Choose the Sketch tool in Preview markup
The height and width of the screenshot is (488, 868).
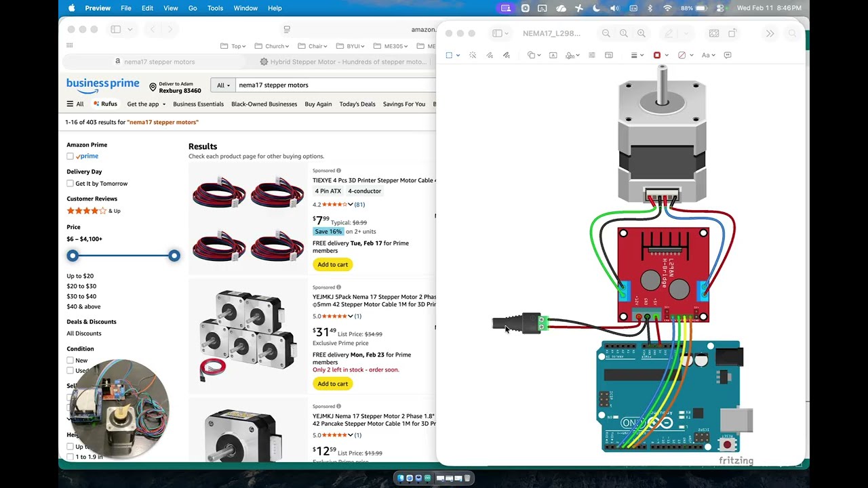(490, 55)
